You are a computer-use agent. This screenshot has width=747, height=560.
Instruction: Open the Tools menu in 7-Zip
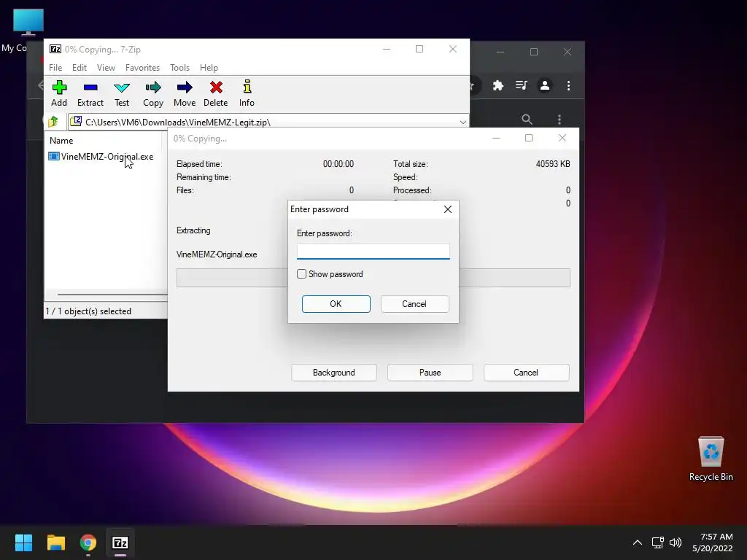[x=179, y=68]
